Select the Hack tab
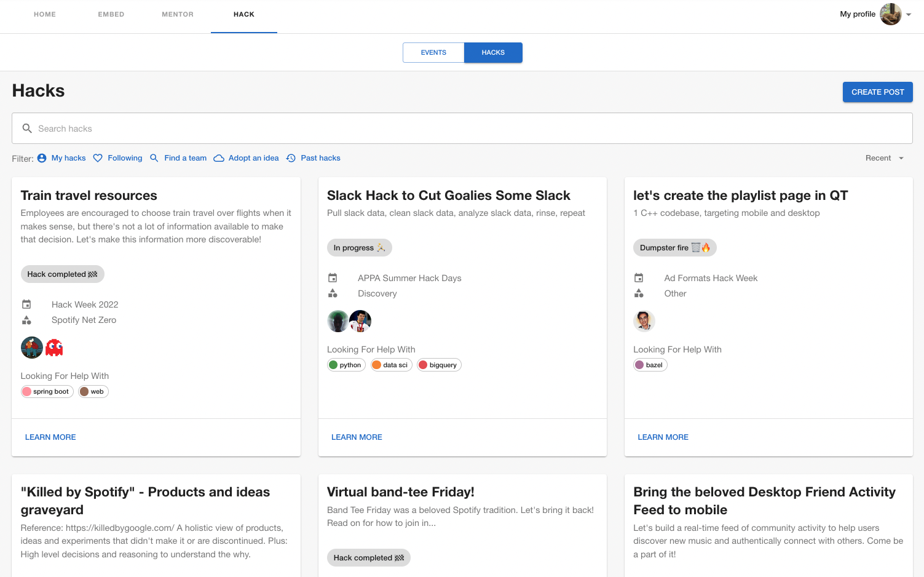The width and height of the screenshot is (924, 577). pos(244,14)
